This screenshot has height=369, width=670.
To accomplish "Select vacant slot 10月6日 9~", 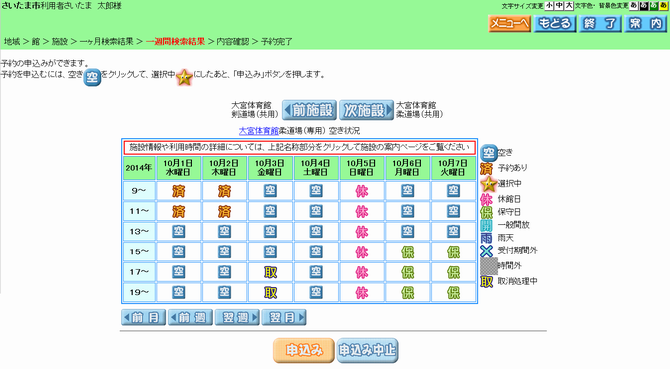I will (408, 190).
